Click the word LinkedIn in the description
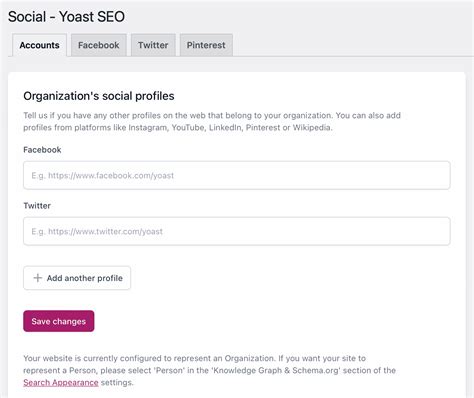 (x=225, y=128)
